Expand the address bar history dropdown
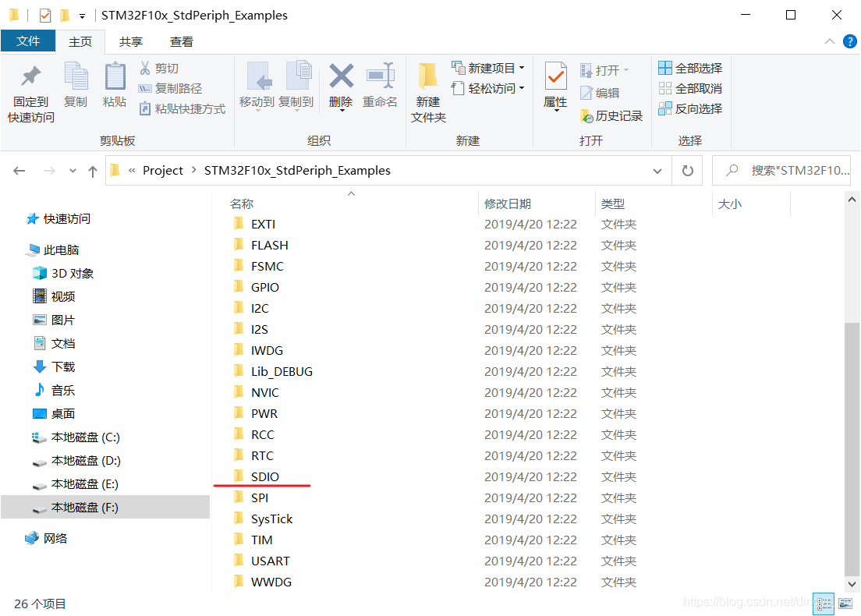The image size is (861, 616). pyautogui.click(x=657, y=171)
